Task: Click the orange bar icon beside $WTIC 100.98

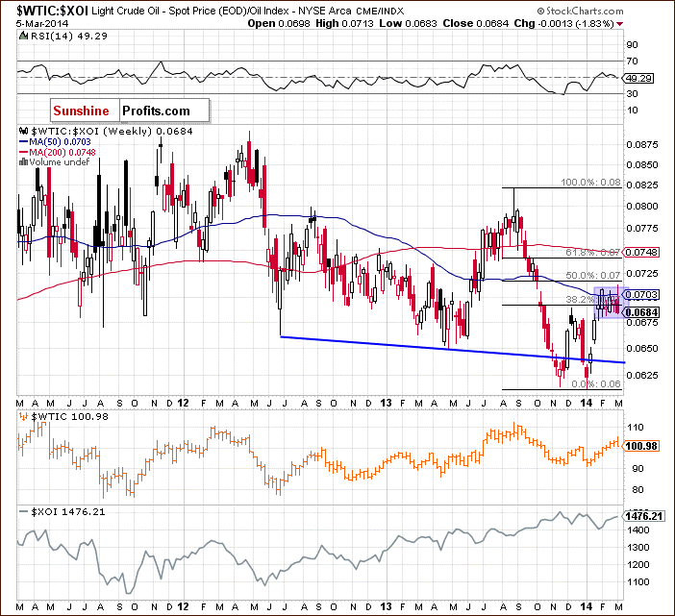Action: [23, 416]
